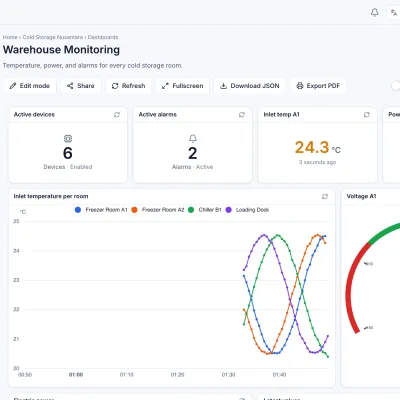Refresh the Inlet temperature per room chart
The height and width of the screenshot is (400, 400).
tap(325, 196)
